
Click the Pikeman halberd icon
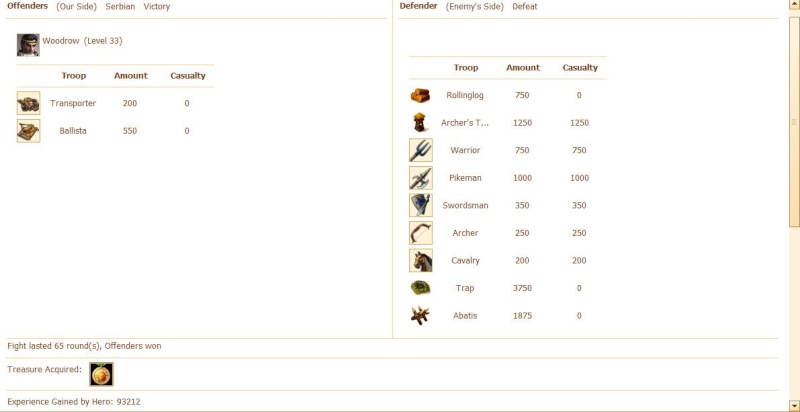point(421,177)
